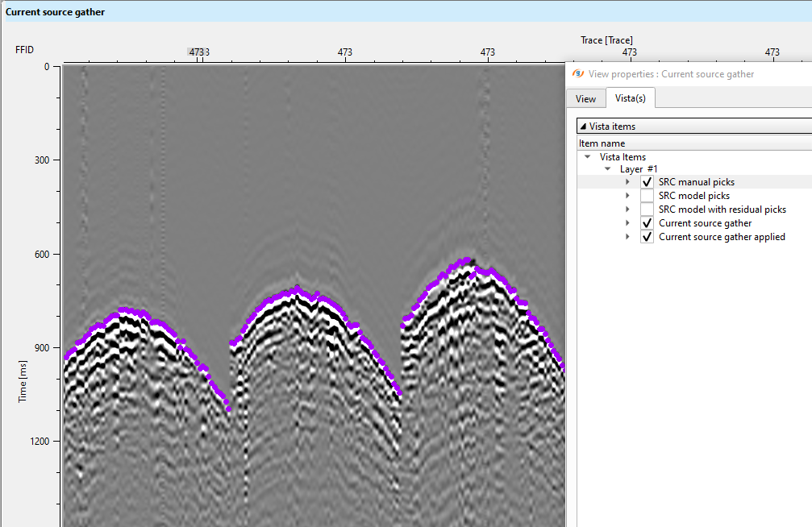812x527 pixels.
Task: Expand Current source gather applied arrow
Action: [627, 237]
